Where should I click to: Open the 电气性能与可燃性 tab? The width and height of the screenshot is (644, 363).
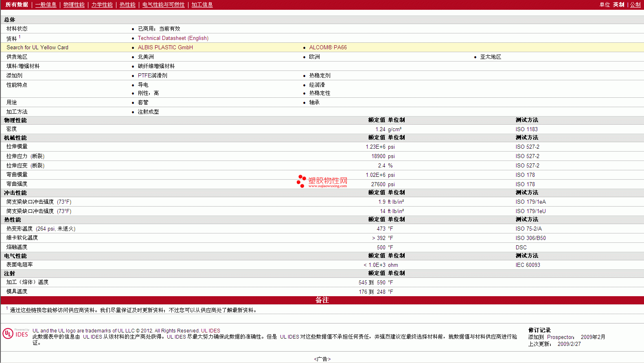pos(163,4)
